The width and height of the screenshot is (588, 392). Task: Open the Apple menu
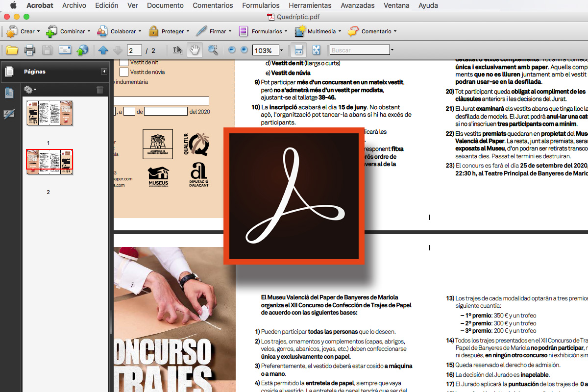point(13,5)
